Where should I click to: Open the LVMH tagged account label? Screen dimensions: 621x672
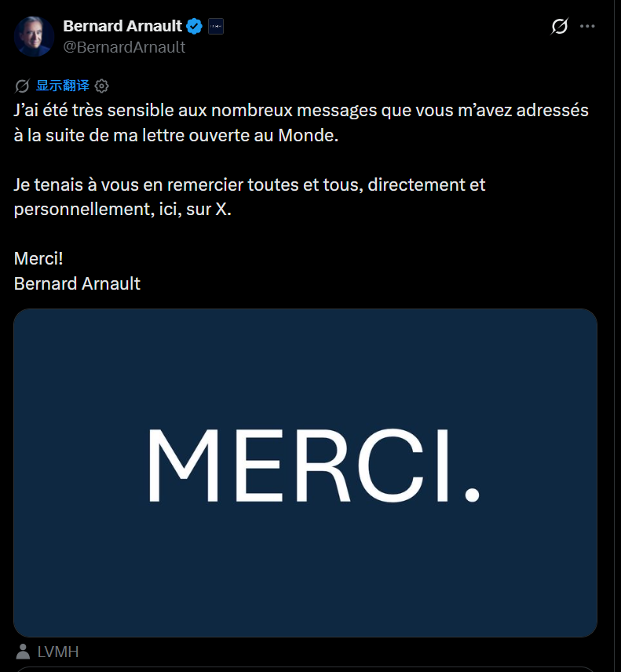point(58,652)
